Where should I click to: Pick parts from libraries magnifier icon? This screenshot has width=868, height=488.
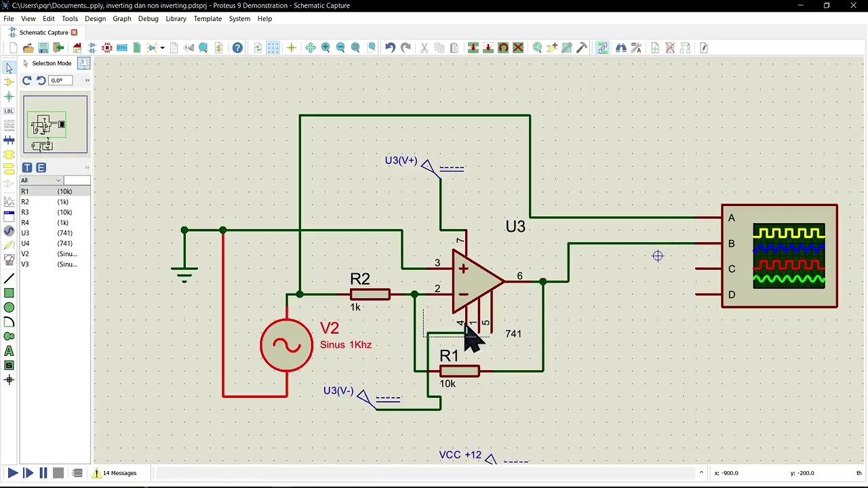pos(537,47)
